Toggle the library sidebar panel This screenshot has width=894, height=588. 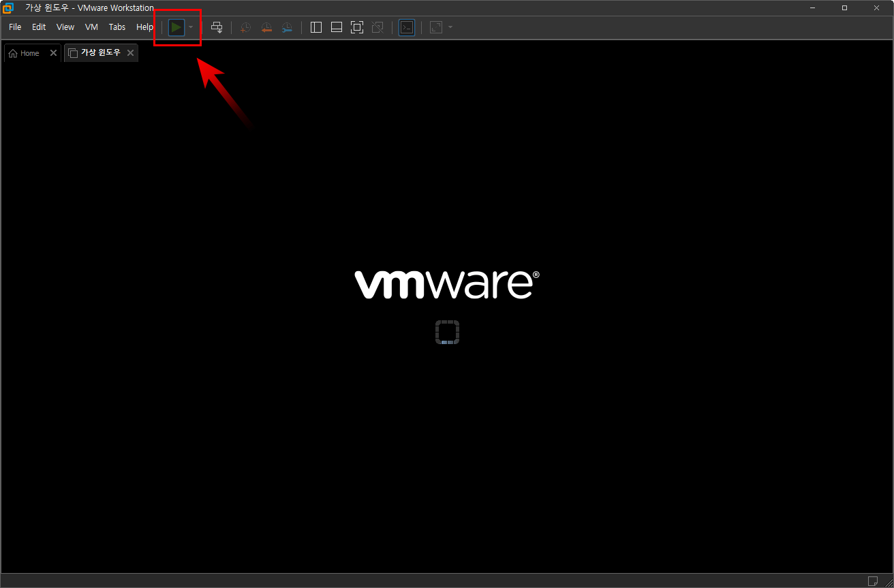pyautogui.click(x=316, y=27)
